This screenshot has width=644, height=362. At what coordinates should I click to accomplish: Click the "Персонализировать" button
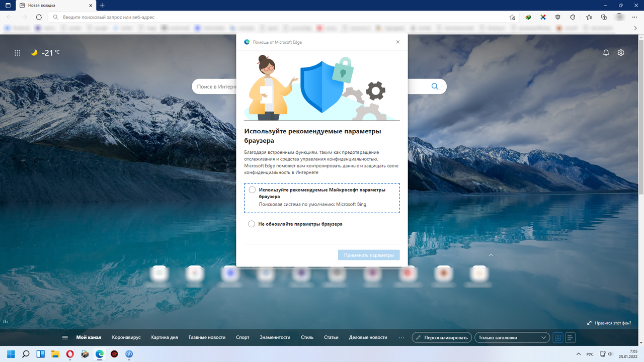pyautogui.click(x=442, y=337)
